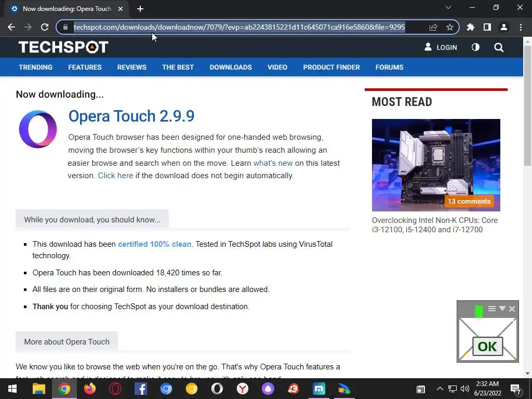Open the DOWNLOADS menu
532x399 pixels.
pos(231,67)
